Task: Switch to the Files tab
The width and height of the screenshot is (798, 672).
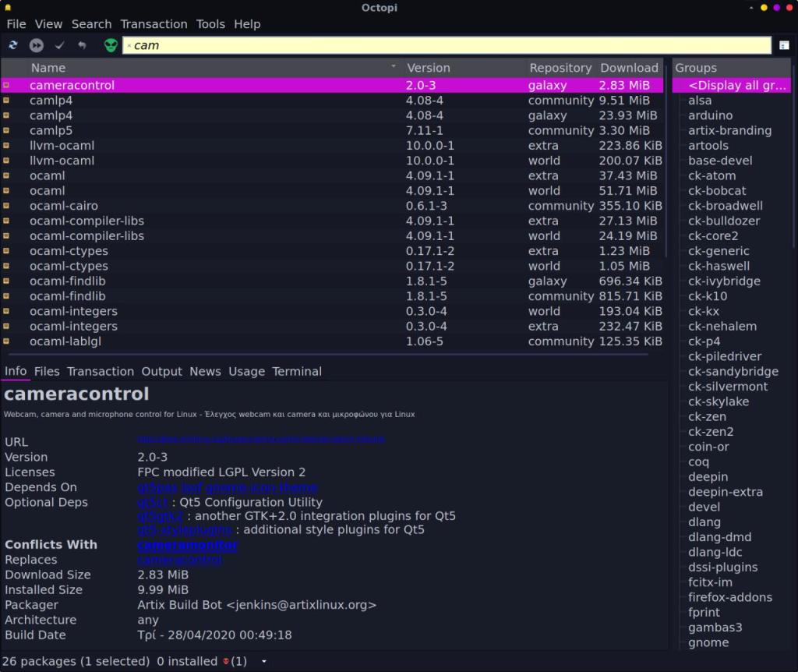Action: (x=47, y=371)
